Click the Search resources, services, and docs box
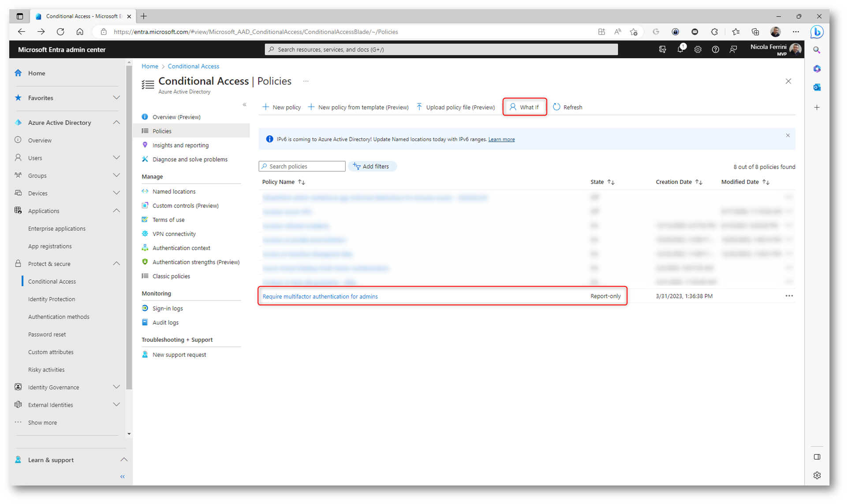 [441, 49]
